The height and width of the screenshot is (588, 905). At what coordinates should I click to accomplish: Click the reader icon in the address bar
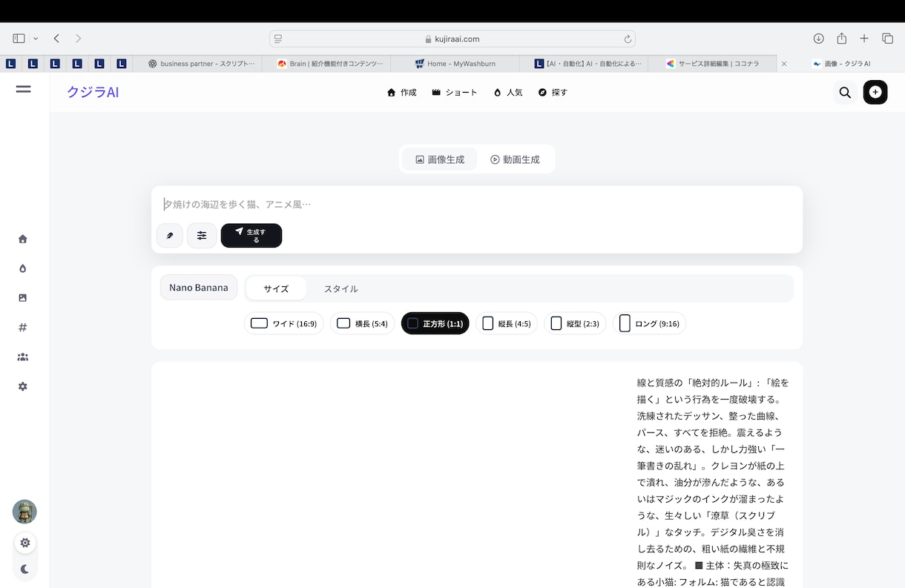pyautogui.click(x=278, y=39)
